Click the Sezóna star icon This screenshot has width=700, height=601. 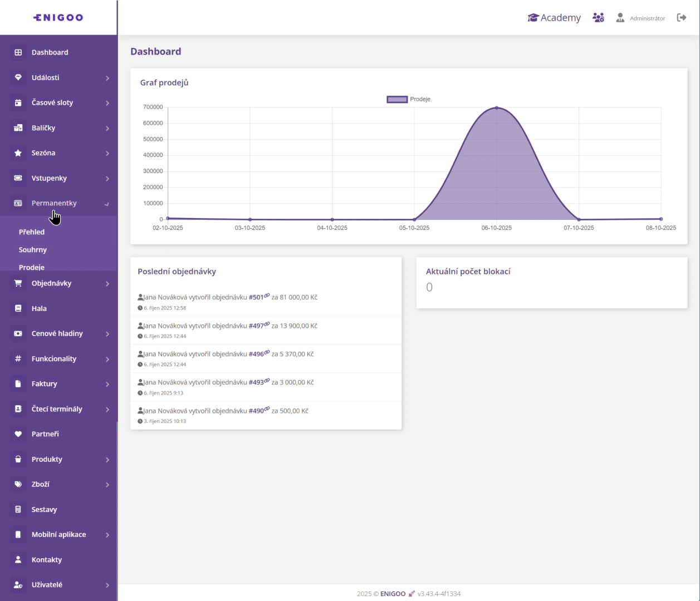point(18,153)
